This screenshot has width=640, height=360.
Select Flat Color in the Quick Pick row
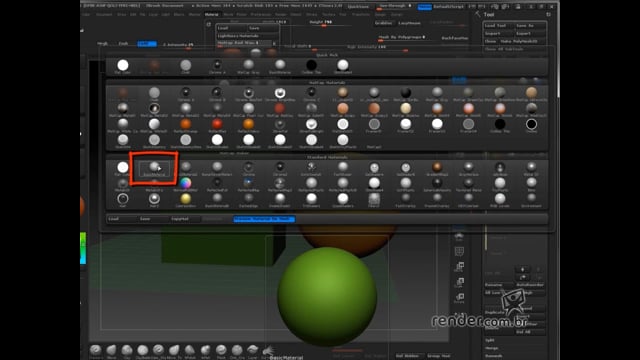coord(122,66)
